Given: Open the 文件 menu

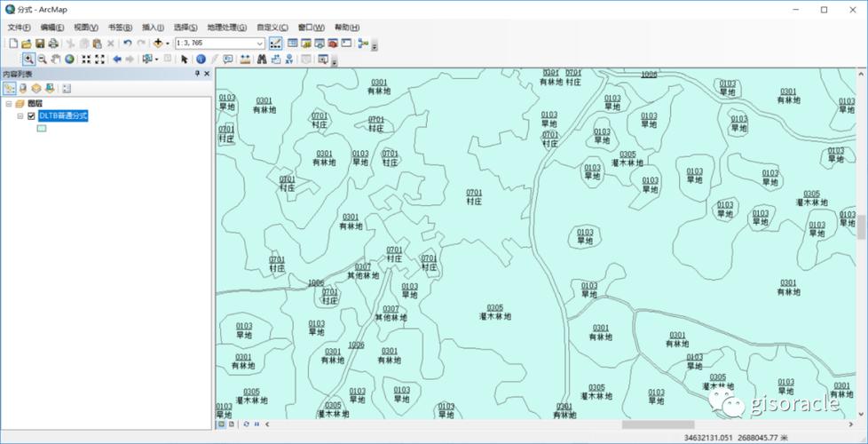Looking at the screenshot, I should 20,28.
